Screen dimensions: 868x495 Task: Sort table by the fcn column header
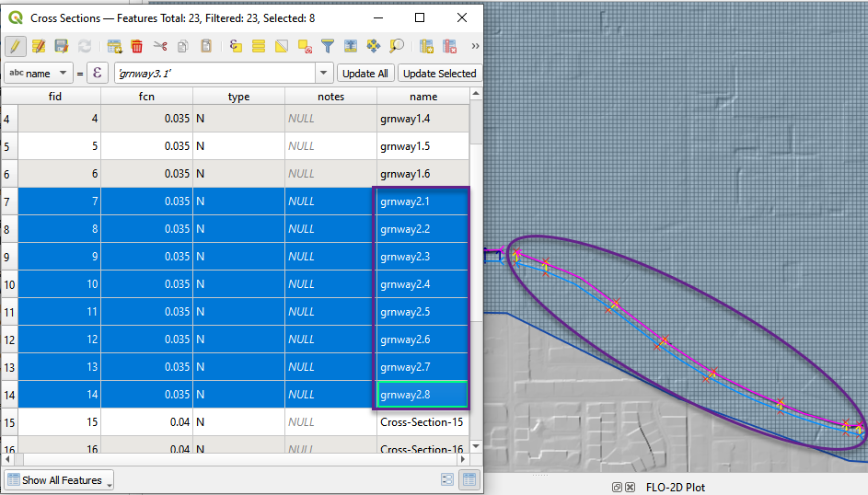(x=146, y=97)
